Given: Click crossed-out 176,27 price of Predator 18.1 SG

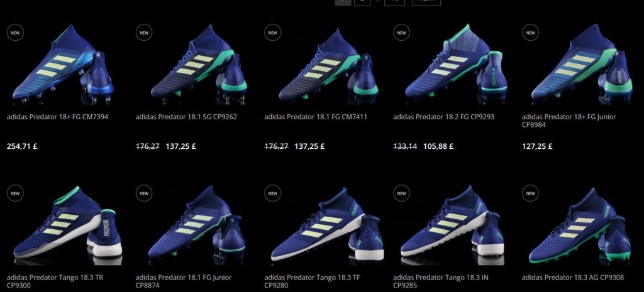Looking at the screenshot, I should coord(147,146).
